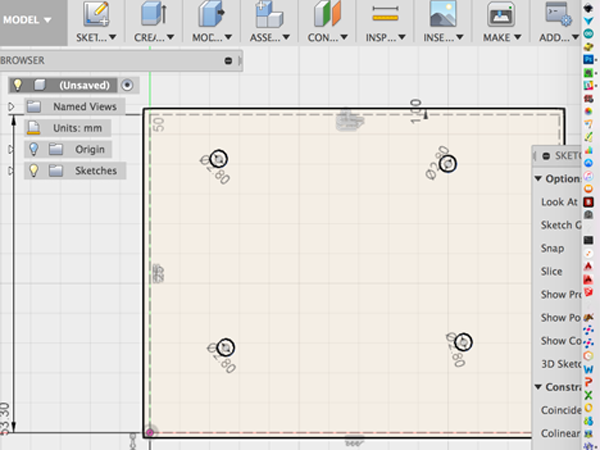Collapse the Sketch Palette with its minus icon

(546, 156)
